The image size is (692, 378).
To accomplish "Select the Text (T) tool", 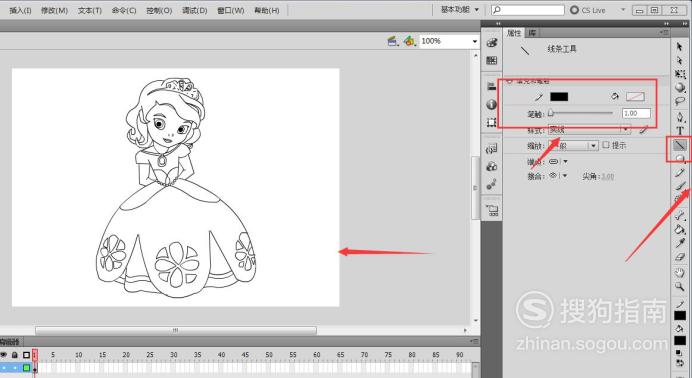I will pos(680,131).
